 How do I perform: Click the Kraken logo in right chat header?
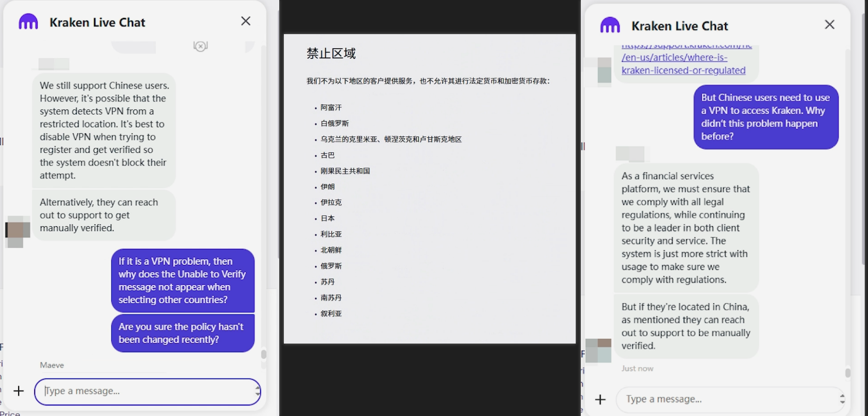click(610, 25)
